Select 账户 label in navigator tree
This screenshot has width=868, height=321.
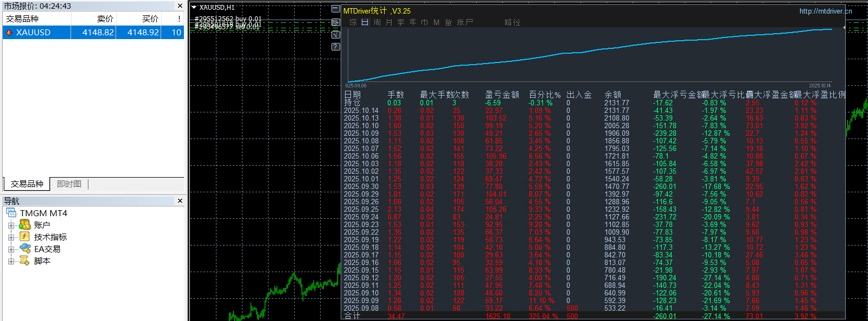42,225
